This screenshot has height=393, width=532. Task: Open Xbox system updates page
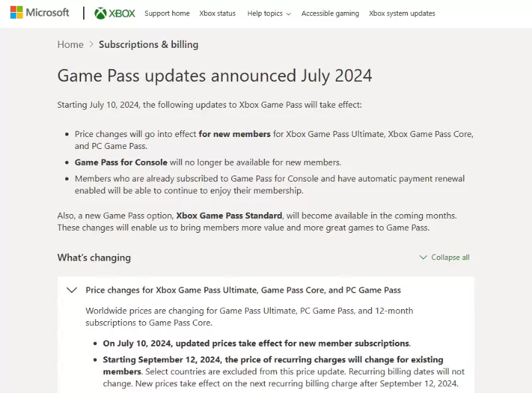click(402, 13)
